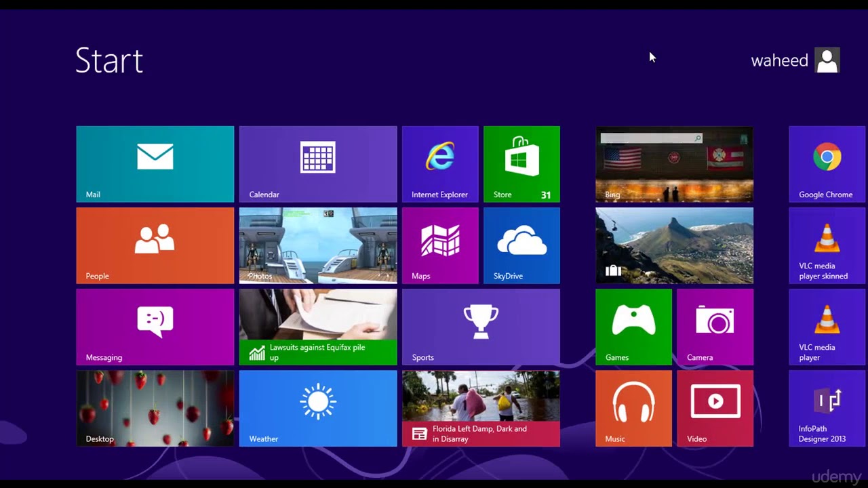Open the Camera app tile
Screen dimensions: 868x488
click(715, 327)
